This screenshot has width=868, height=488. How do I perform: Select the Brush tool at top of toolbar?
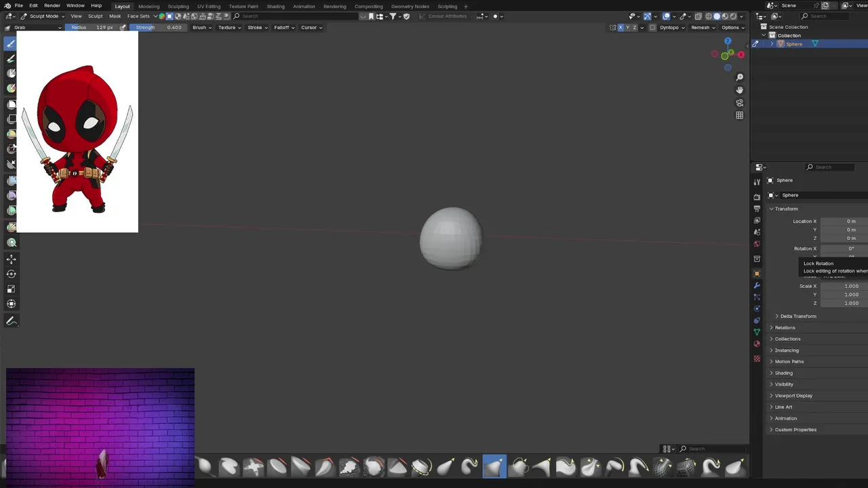[x=11, y=43]
